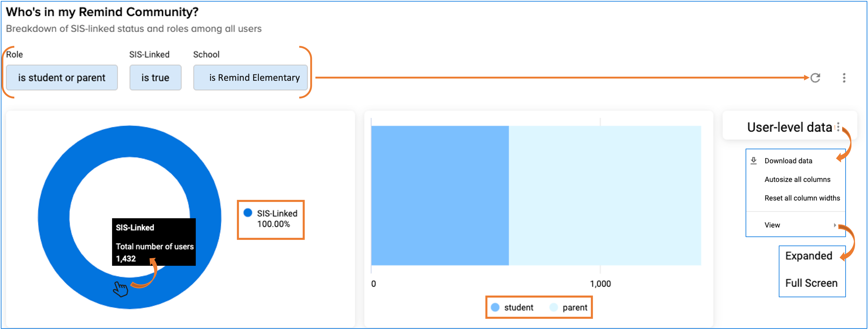
Task: Choose the Full Screen view option
Action: coord(811,283)
